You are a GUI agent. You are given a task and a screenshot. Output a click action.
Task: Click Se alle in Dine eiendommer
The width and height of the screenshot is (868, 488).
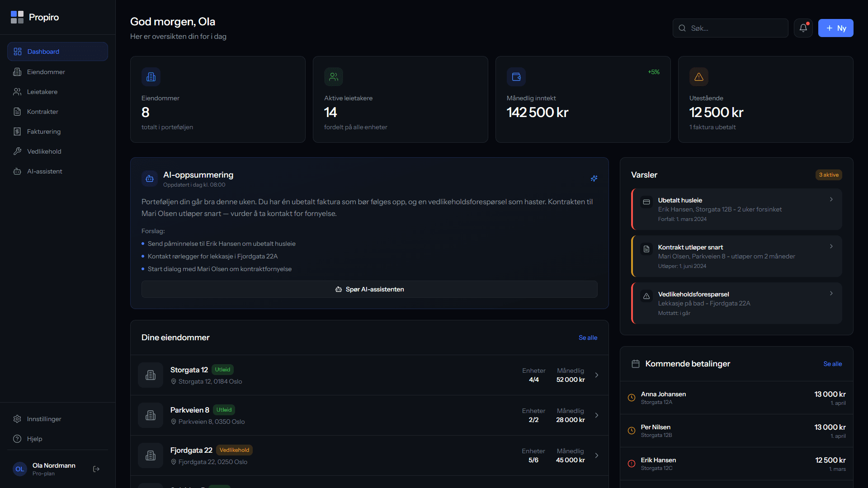click(588, 338)
